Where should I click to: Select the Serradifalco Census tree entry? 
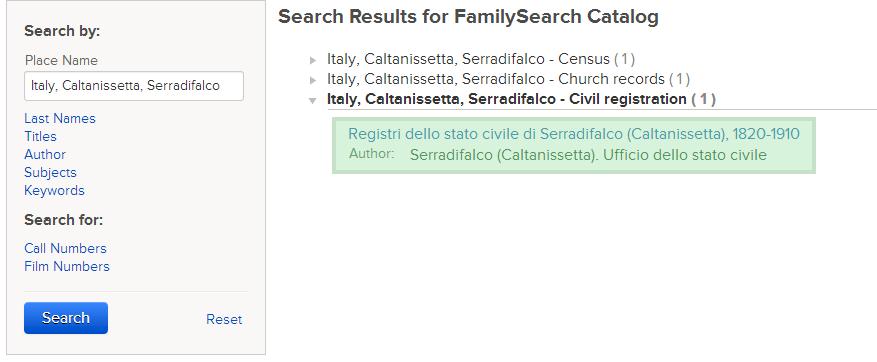pyautogui.click(x=481, y=59)
